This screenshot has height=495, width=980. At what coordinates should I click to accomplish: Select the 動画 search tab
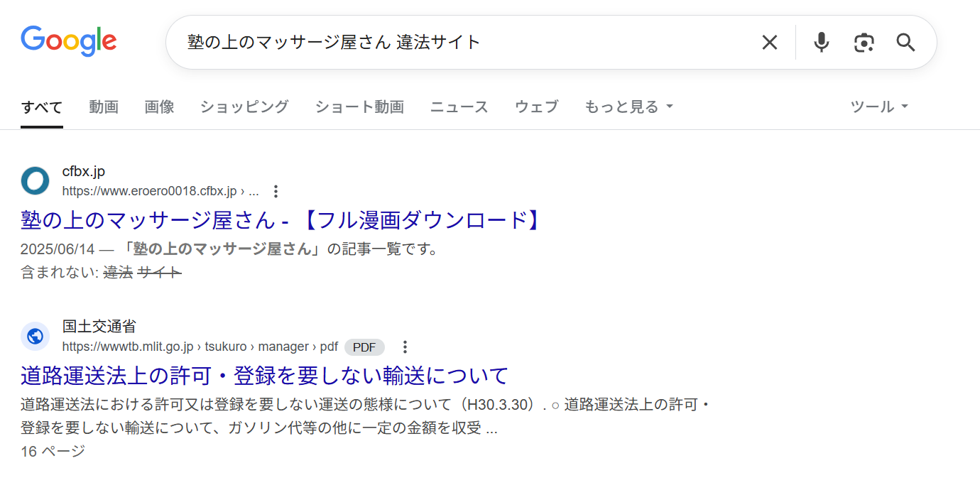104,107
